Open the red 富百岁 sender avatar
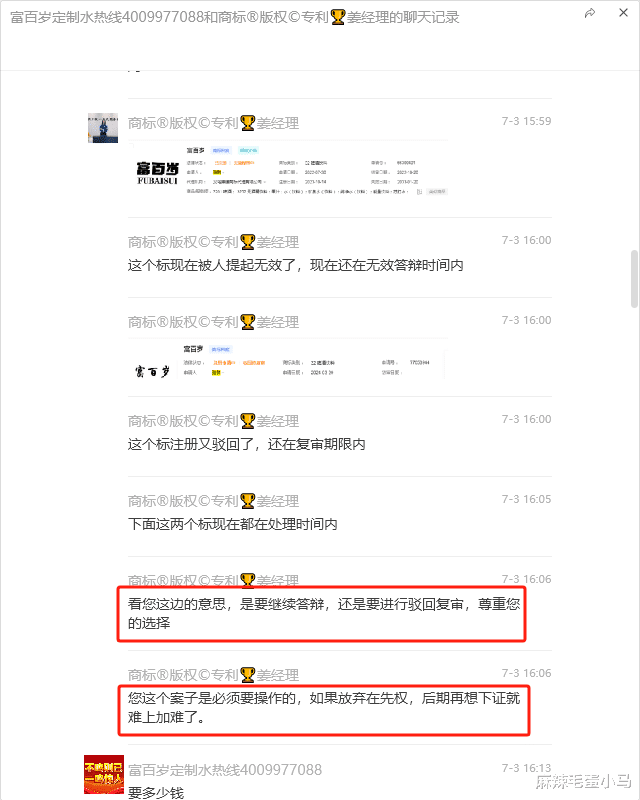Screen dimensions: 640x800 [104, 774]
